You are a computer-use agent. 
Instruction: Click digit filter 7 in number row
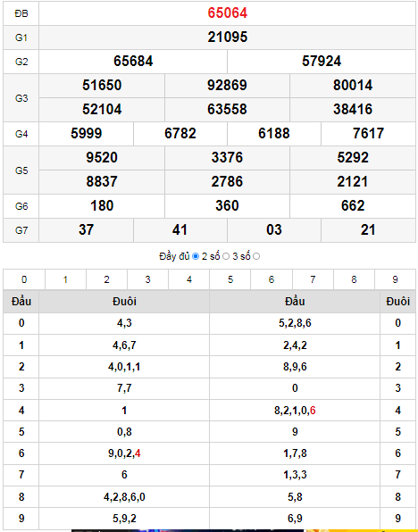313,279
